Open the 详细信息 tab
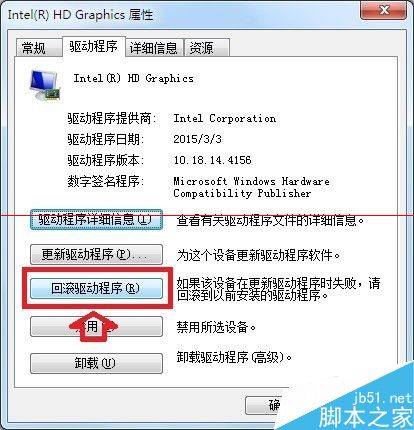The height and width of the screenshot is (430, 414). coord(154,48)
